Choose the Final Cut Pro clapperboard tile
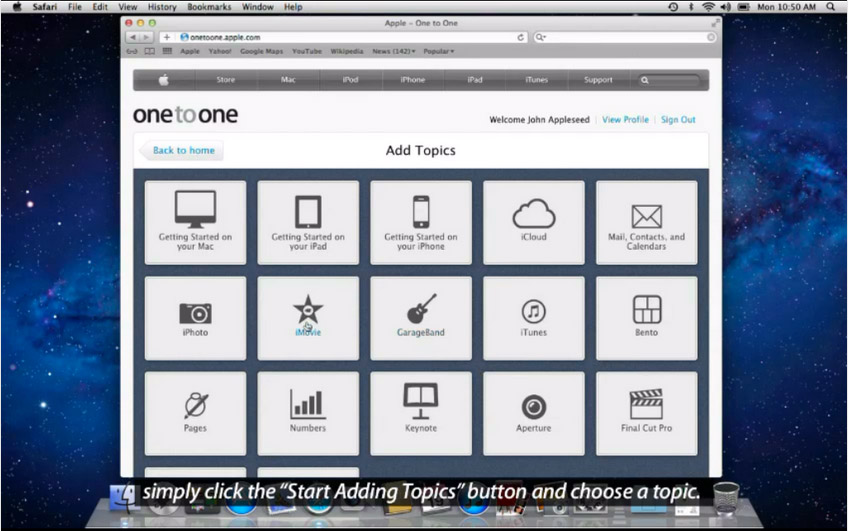Viewport: 849px width, 531px height. click(646, 414)
